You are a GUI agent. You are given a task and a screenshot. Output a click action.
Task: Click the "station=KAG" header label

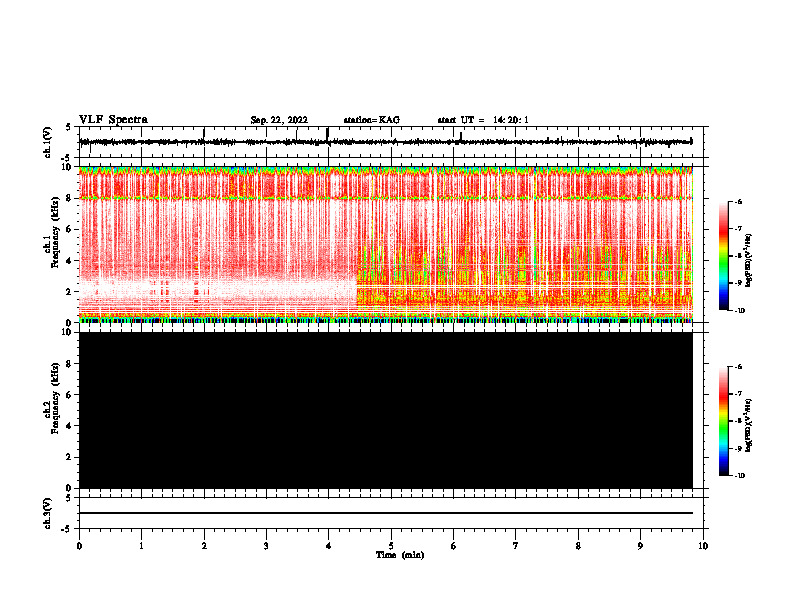coord(372,120)
